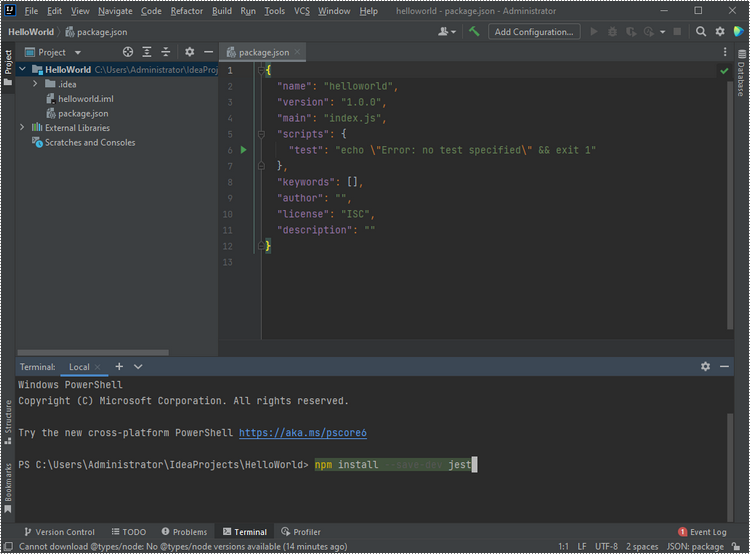This screenshot has height=554, width=750.
Task: Click Select Opened File target icon
Action: click(x=128, y=52)
